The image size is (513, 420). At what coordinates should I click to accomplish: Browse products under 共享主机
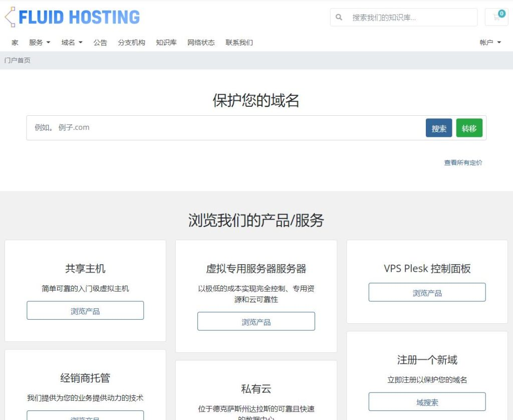pyautogui.click(x=85, y=311)
